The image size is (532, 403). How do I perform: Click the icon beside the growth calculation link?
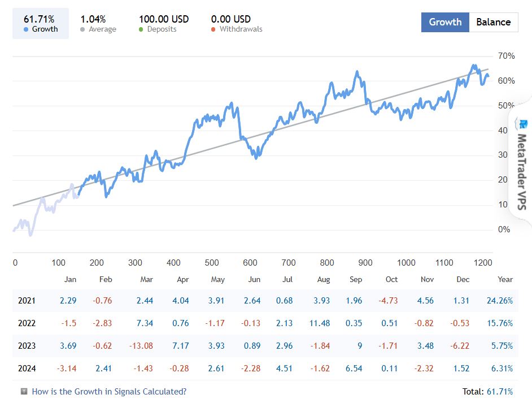24,391
